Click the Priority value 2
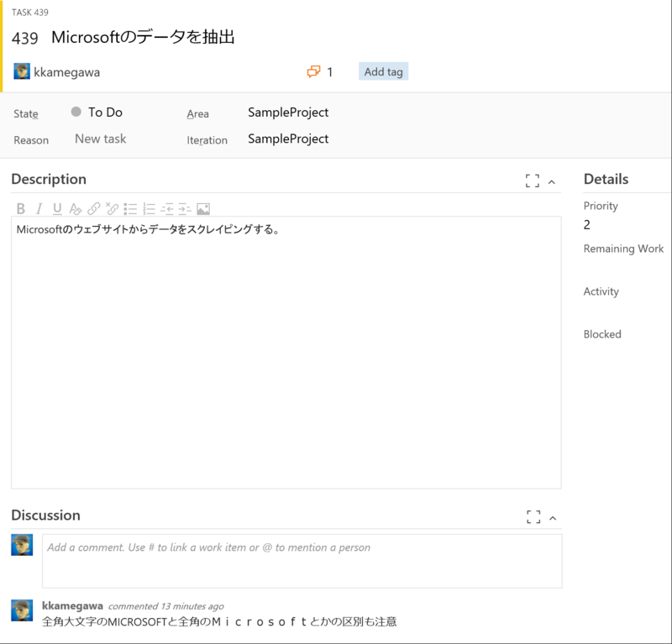This screenshot has width=672, height=644. coord(586,224)
